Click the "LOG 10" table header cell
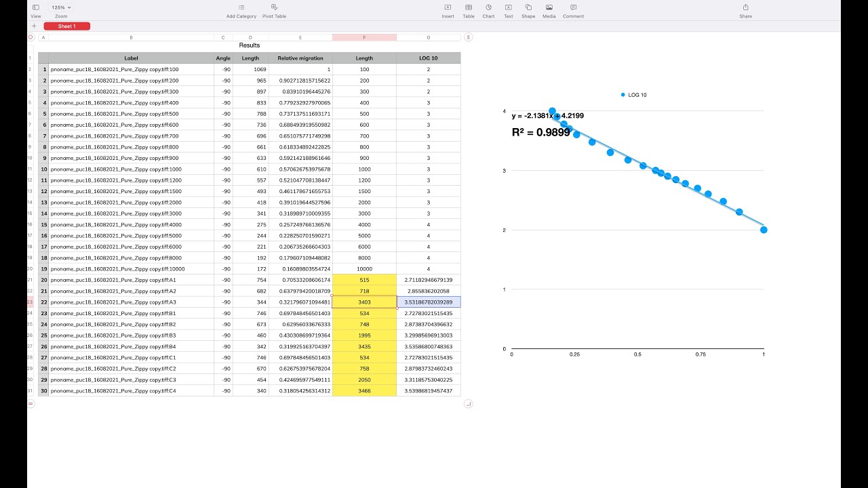The height and width of the screenshot is (488, 868). (x=429, y=58)
